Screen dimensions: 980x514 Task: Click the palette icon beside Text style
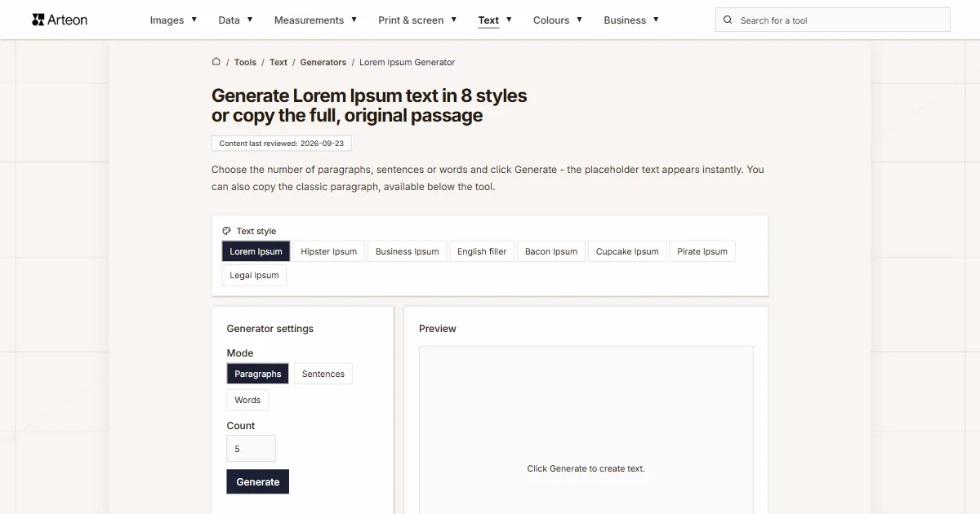[x=227, y=231]
